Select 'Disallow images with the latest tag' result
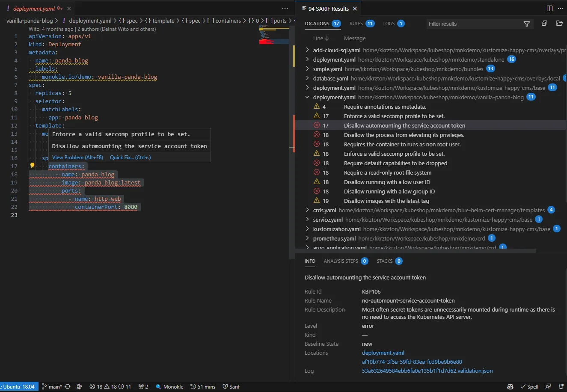Screen dimensions: 567x392 [x=386, y=201]
